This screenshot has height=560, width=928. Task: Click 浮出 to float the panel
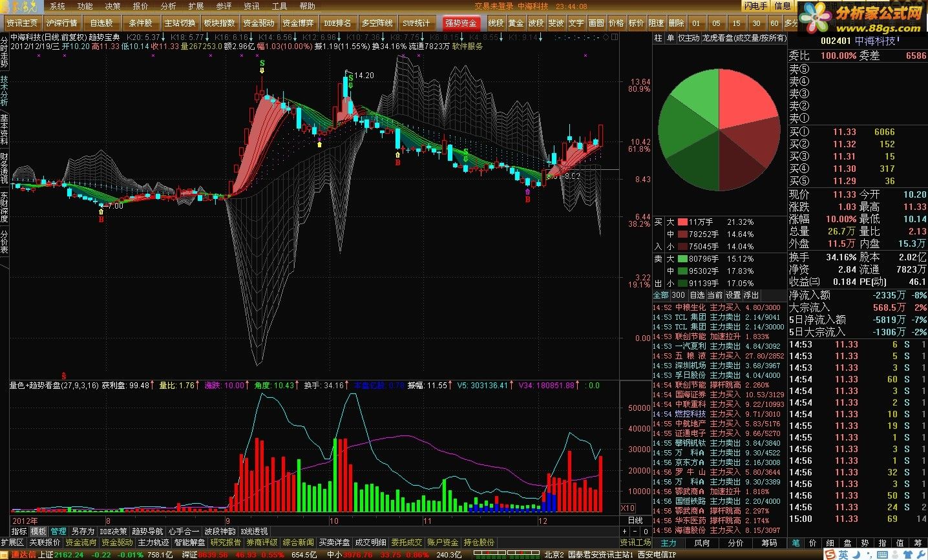tap(752, 295)
